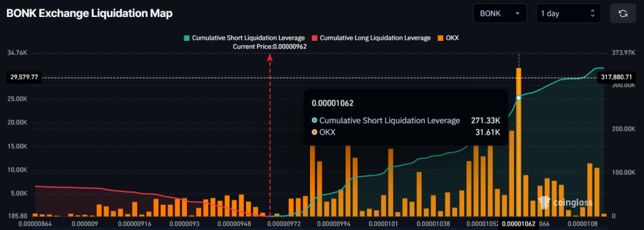This screenshot has width=644, height=230.
Task: Click the 0.0000108 x-axis label
Action: (582, 224)
